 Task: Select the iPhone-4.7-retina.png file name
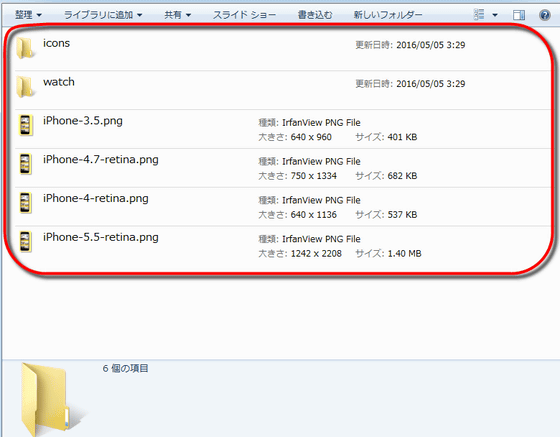pyautogui.click(x=101, y=160)
